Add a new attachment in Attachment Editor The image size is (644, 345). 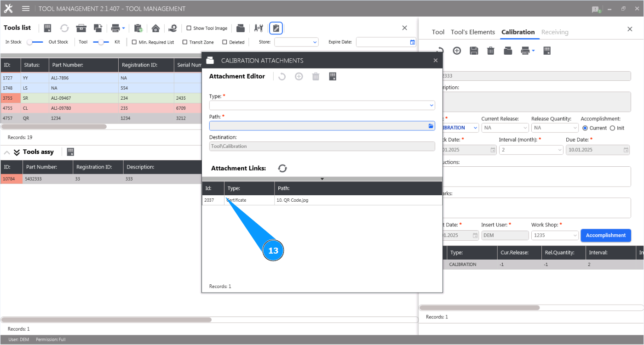[x=299, y=76]
